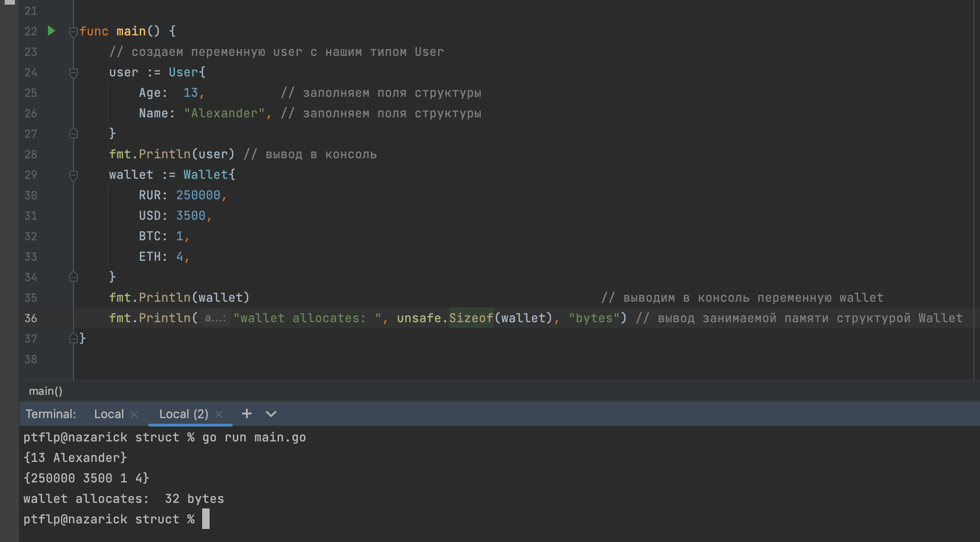Switch to the Local terminal tab
Viewport: 980px width, 542px height.
pos(109,414)
